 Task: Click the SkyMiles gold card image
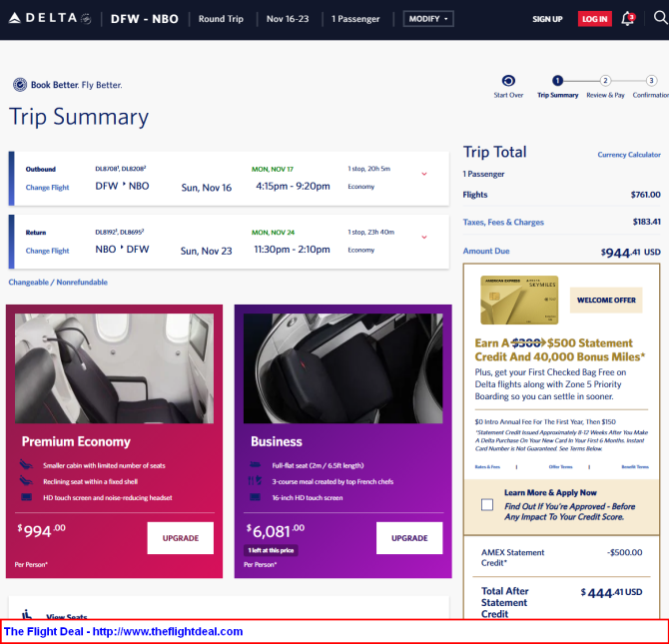[x=519, y=300]
